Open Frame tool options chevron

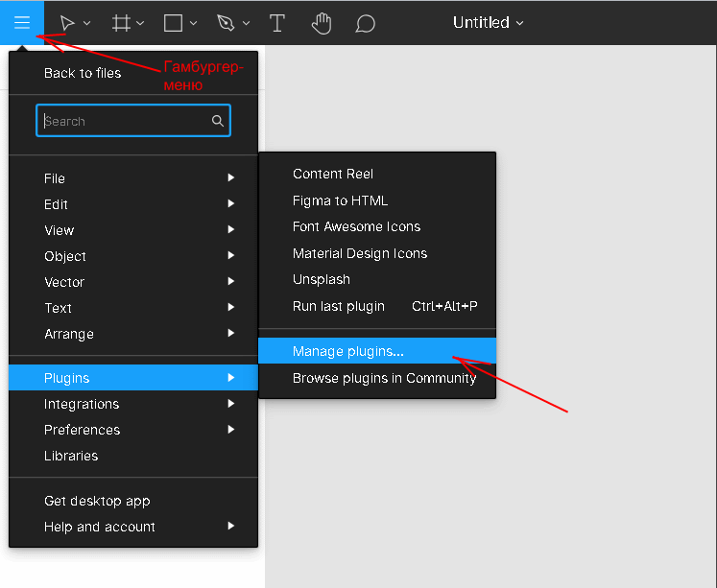pyautogui.click(x=140, y=23)
